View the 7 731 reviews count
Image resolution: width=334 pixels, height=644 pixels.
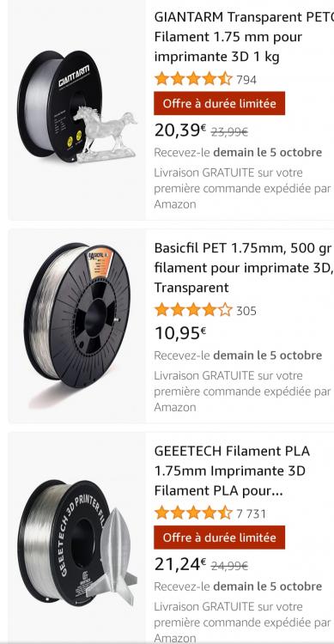tap(251, 513)
